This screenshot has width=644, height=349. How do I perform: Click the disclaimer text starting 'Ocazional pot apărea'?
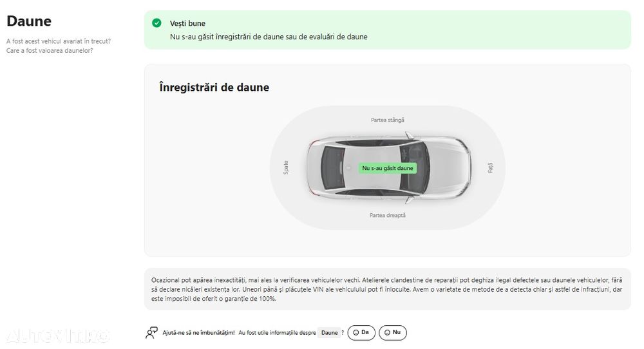pyautogui.click(x=386, y=289)
